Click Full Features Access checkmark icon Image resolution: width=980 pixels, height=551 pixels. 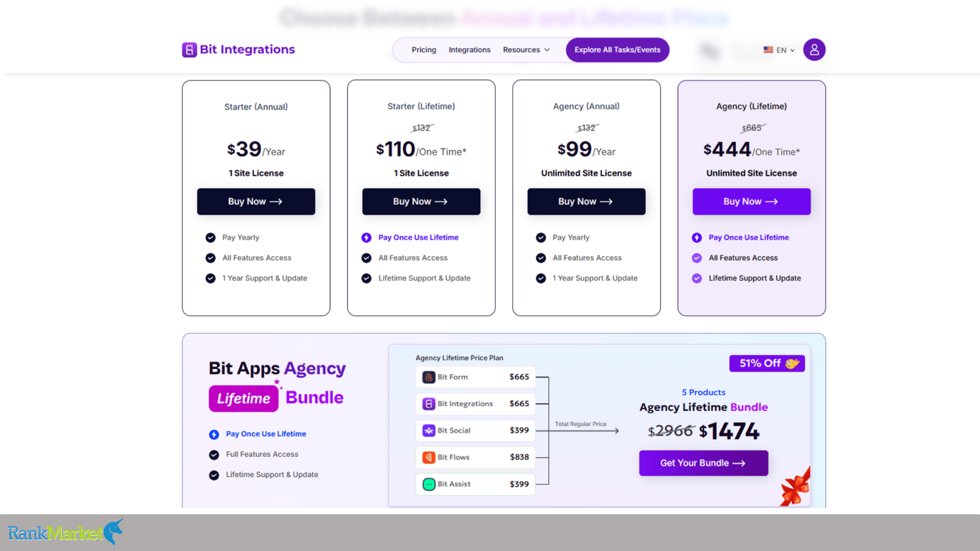point(214,455)
